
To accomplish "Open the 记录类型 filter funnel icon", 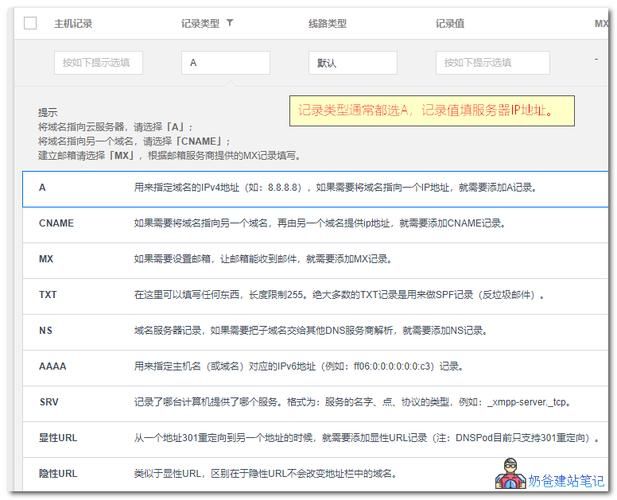I will 230,23.
